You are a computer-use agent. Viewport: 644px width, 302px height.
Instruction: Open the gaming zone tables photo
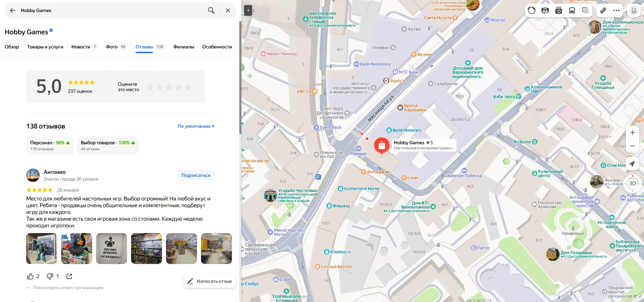(216, 249)
